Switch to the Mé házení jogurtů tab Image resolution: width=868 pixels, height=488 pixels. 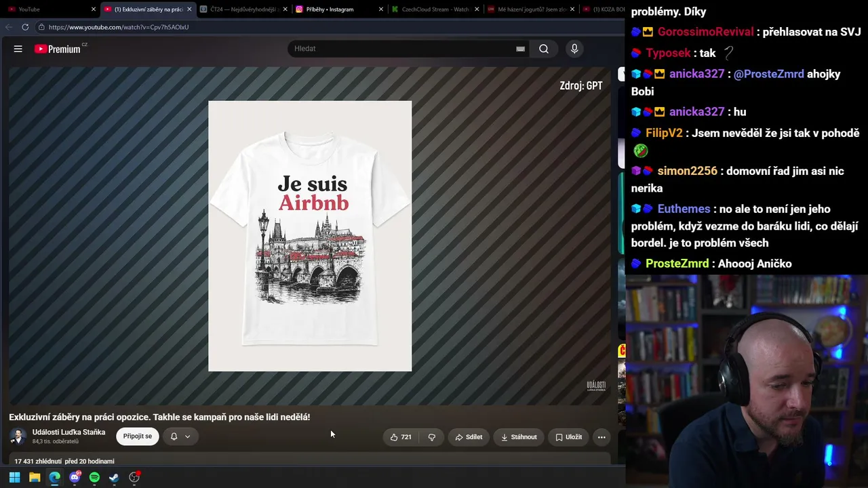tap(530, 9)
